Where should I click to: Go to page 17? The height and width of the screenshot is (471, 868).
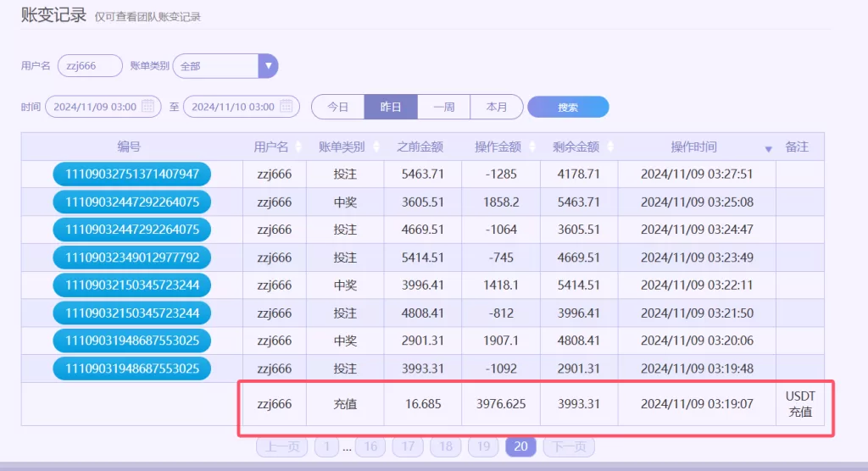click(408, 446)
